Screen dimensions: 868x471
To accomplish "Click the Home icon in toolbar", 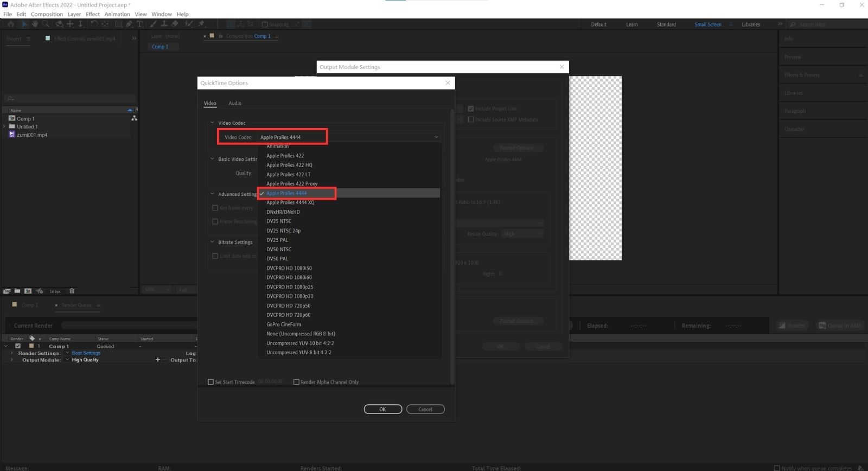I will point(11,24).
